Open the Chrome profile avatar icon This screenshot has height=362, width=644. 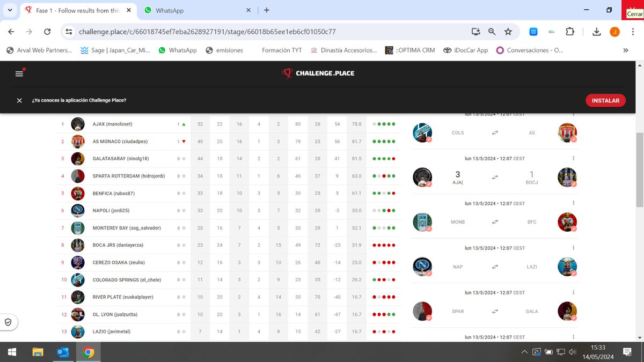tap(614, 32)
